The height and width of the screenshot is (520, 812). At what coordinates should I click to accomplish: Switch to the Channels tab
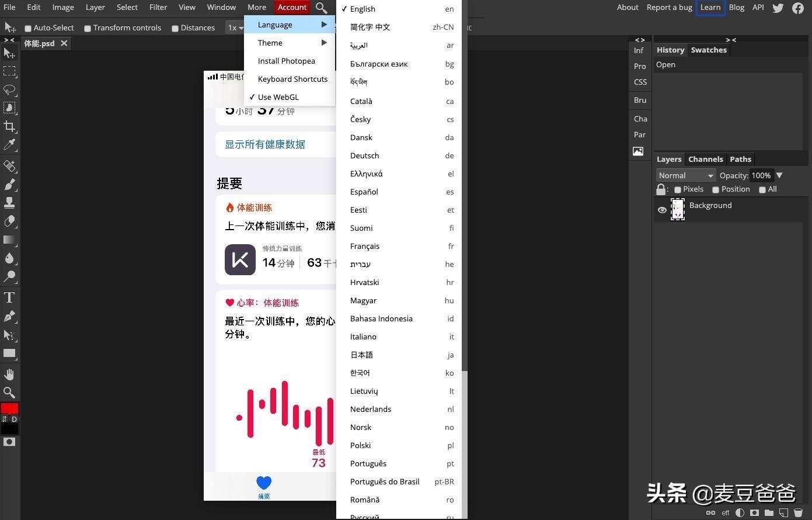pyautogui.click(x=705, y=159)
